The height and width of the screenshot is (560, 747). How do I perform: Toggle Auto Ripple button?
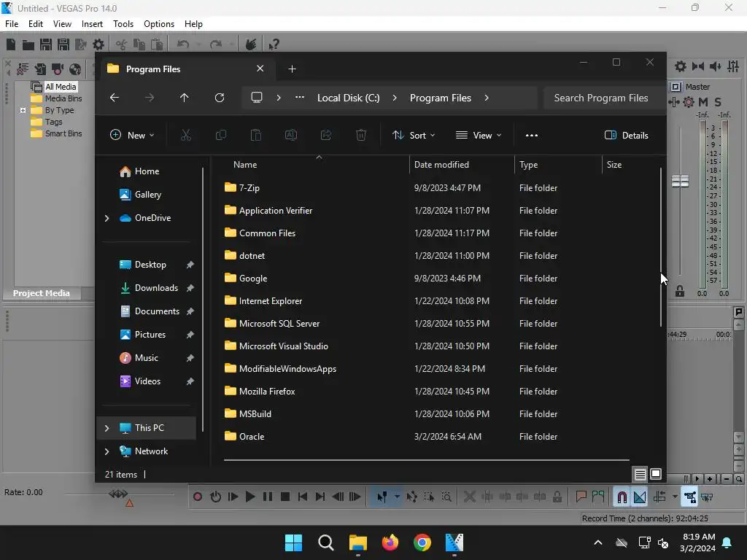coord(659,497)
